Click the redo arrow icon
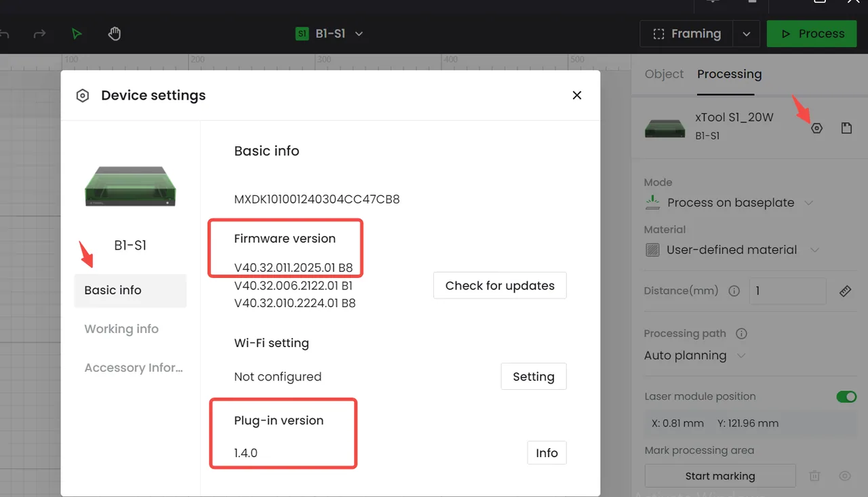Screen dimensions: 868x497 (x=39, y=34)
